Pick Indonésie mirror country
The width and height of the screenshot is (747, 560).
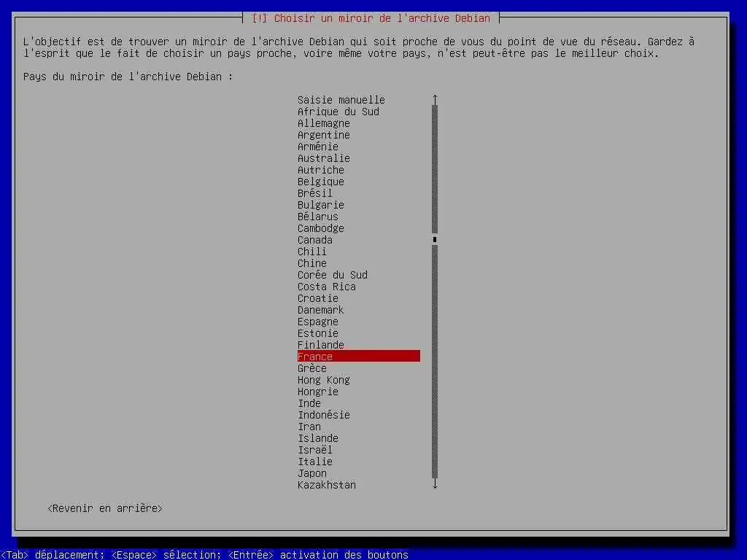323,415
